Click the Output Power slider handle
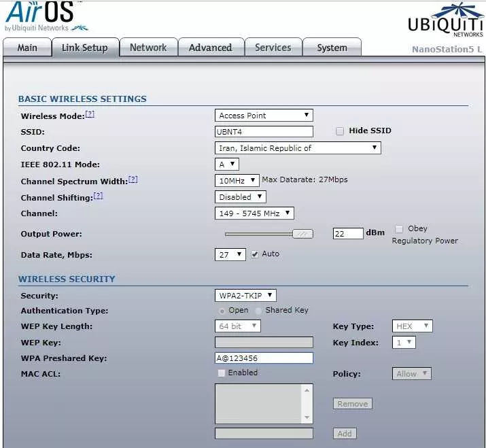486x448 pixels. pos(302,234)
